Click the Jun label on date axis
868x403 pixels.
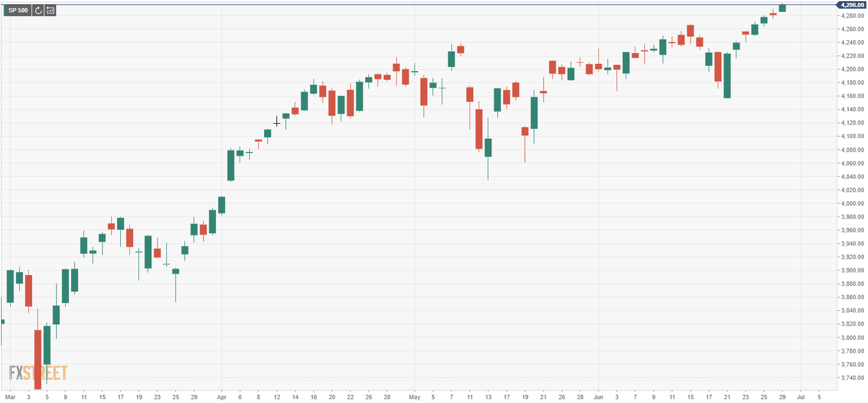[598, 396]
